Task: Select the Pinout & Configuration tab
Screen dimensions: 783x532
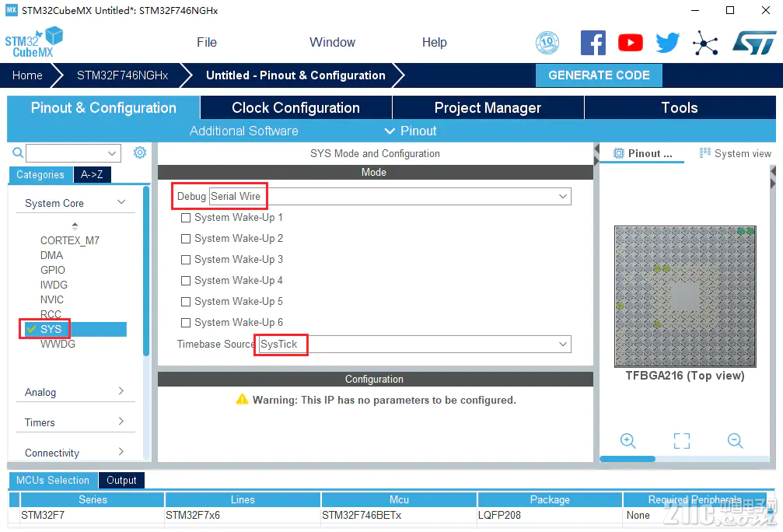Action: pyautogui.click(x=103, y=107)
